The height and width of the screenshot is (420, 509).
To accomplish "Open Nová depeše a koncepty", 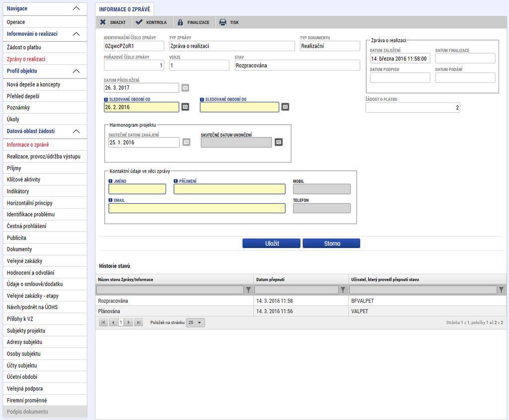I will coord(45,84).
